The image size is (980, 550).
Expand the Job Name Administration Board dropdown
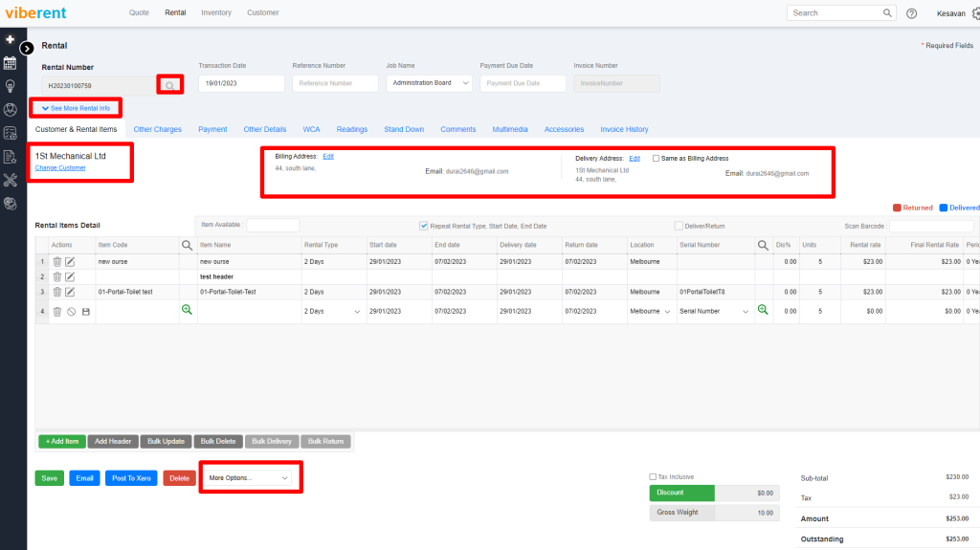430,83
